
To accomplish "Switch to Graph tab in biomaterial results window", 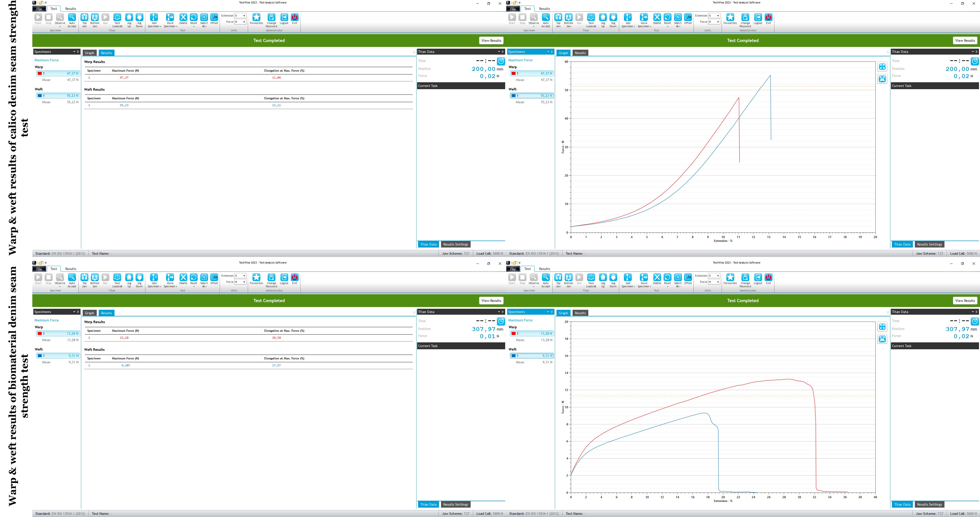I will pyautogui.click(x=89, y=313).
